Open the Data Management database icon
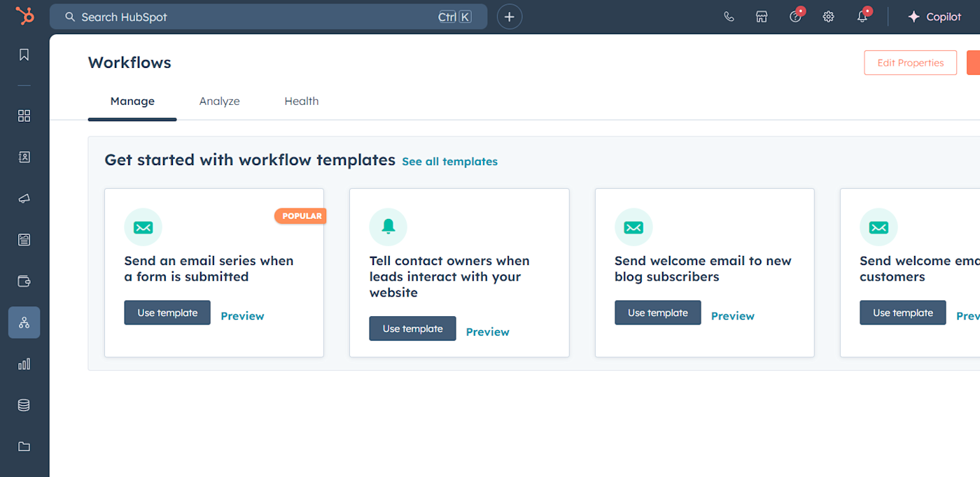The width and height of the screenshot is (980, 477). [24, 405]
